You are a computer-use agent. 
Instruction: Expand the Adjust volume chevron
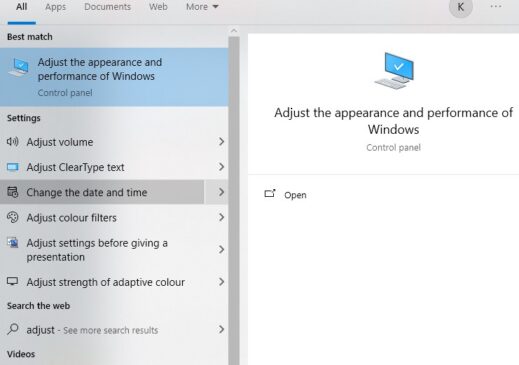pyautogui.click(x=221, y=142)
